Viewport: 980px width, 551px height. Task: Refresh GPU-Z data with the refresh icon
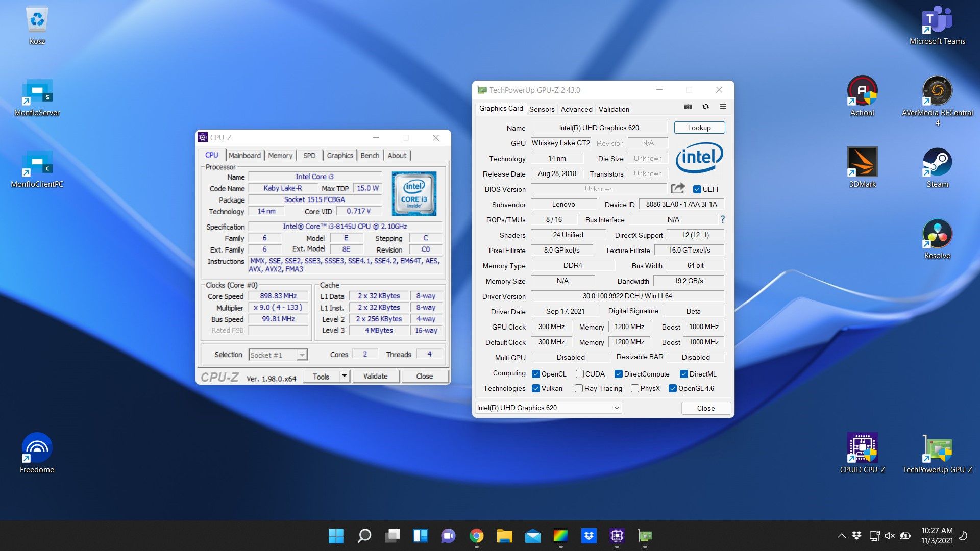tap(705, 107)
